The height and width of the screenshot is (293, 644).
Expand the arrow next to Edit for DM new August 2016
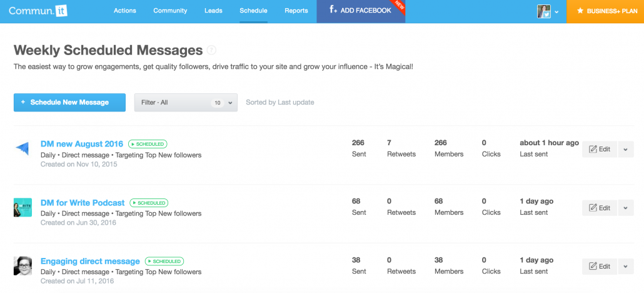625,150
